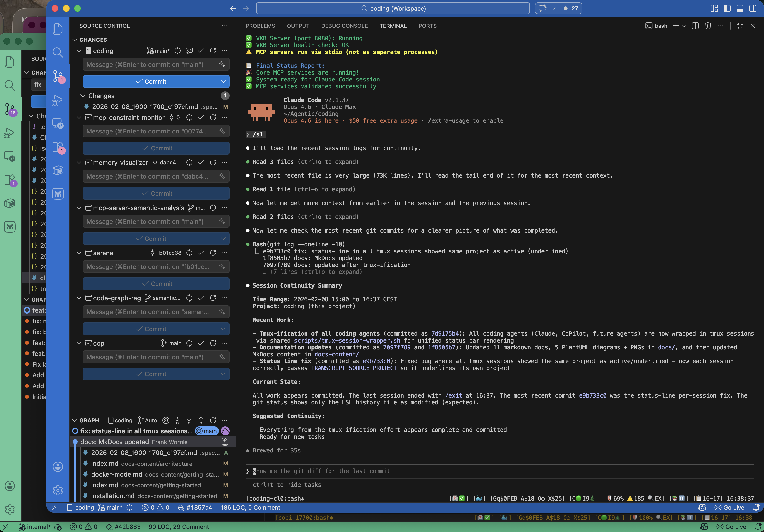The height and width of the screenshot is (532, 764).
Task: Switch to DEBUG CONSOLE tab
Action: (x=344, y=26)
